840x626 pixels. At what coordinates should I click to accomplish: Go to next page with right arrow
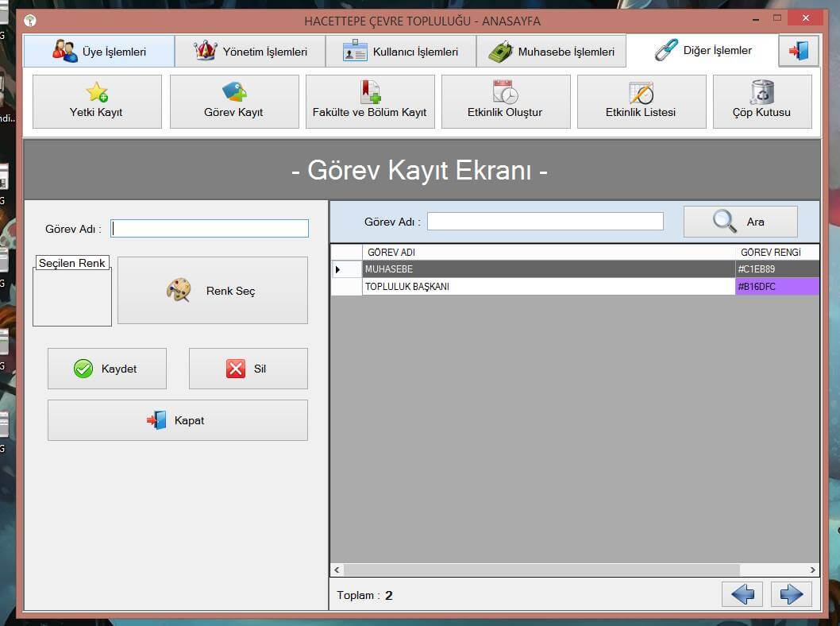(791, 594)
